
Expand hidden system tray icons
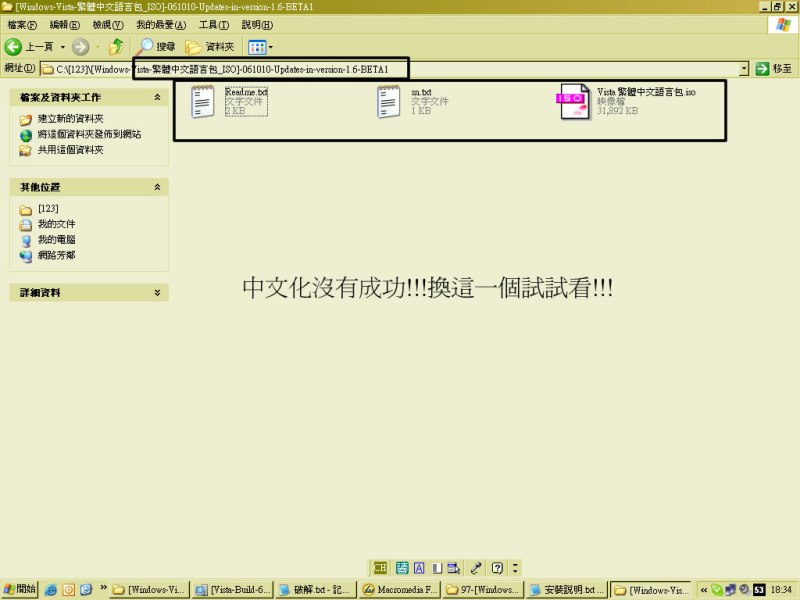(x=704, y=590)
